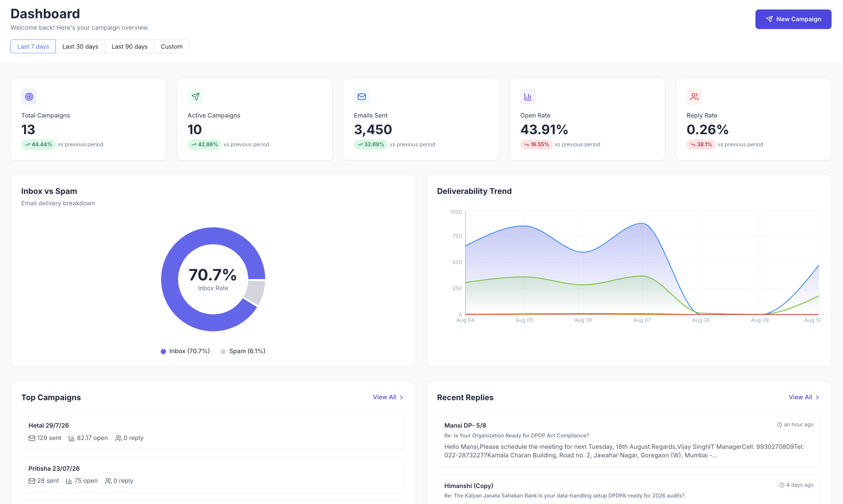
Task: Click the Open Rate bar chart icon
Action: tap(528, 97)
